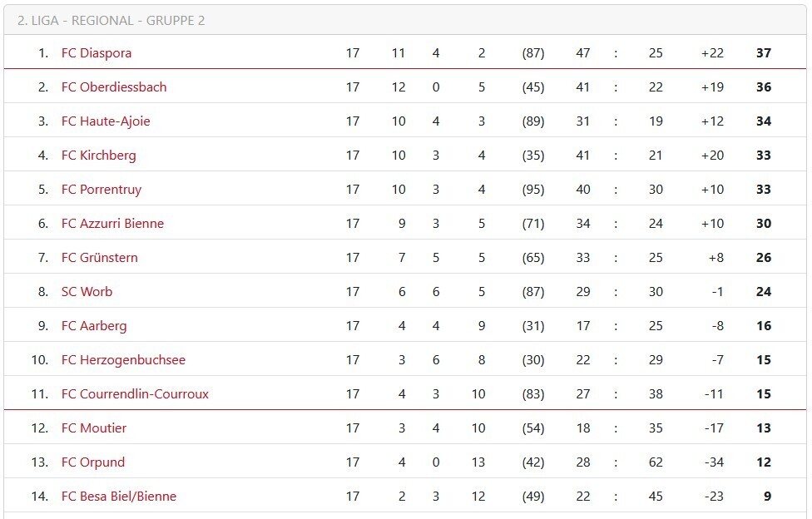Screen dimensions: 812x519
Task: Click the FC Besa Biel/Bienne link
Action: tap(119, 497)
